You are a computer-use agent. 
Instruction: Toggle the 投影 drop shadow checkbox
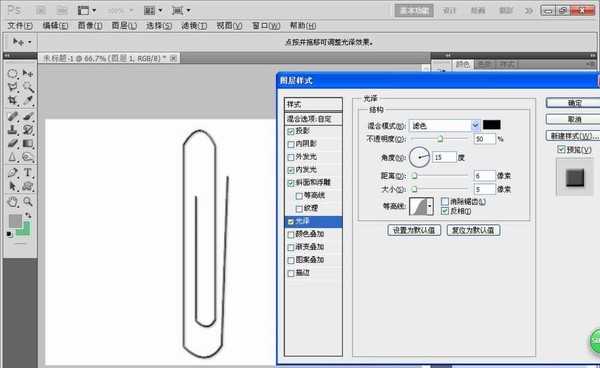(291, 132)
